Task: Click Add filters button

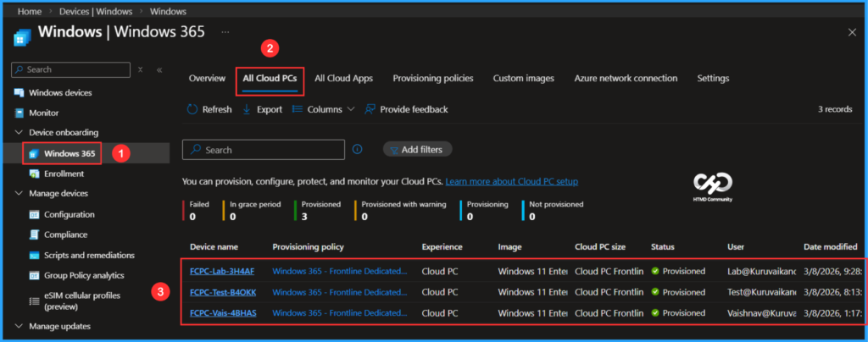Action: [417, 149]
